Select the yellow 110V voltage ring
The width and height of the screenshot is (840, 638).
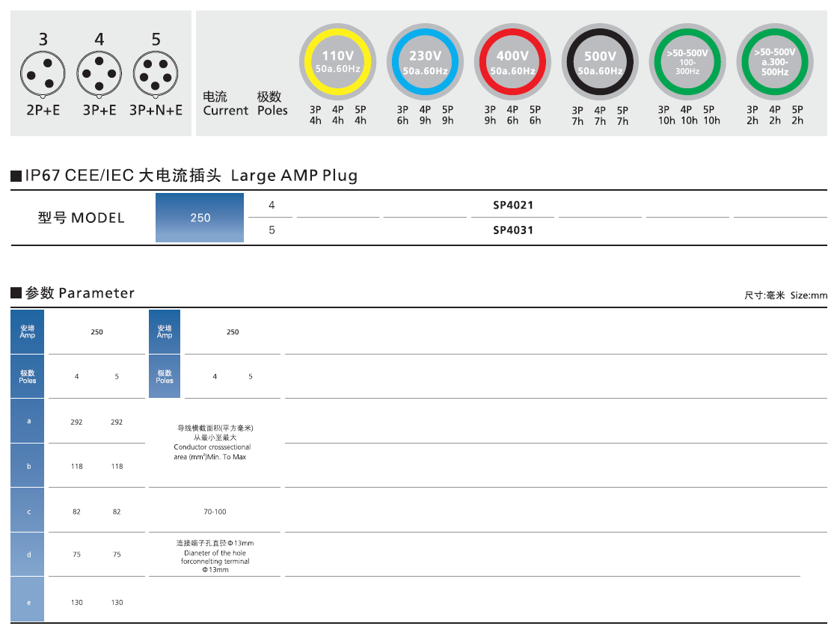click(x=337, y=61)
